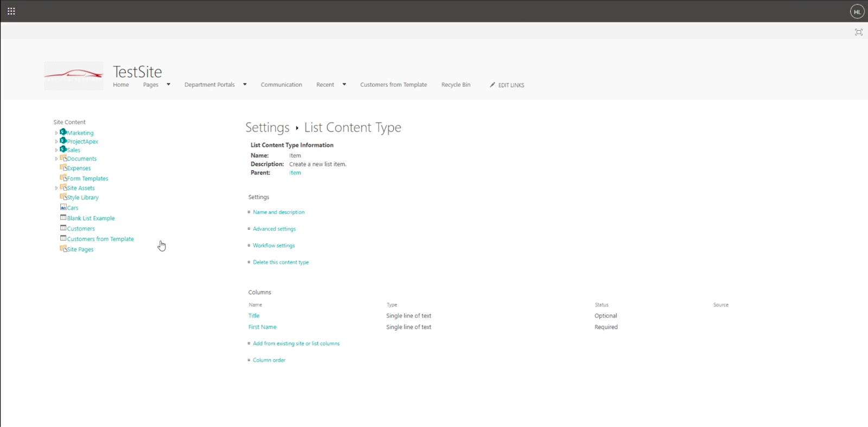Click the EDIT LINKS link

pyautogui.click(x=511, y=85)
